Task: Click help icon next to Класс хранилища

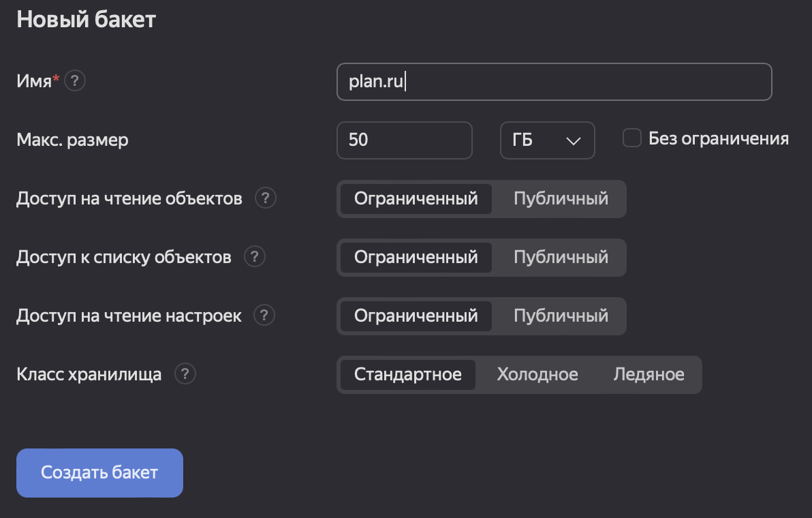Action: (185, 374)
